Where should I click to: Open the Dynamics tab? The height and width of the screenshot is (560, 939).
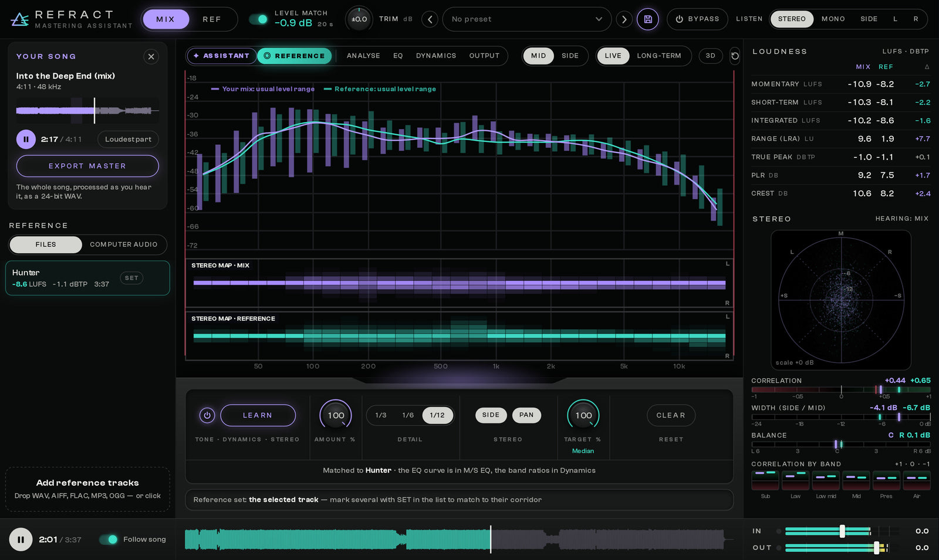[436, 56]
